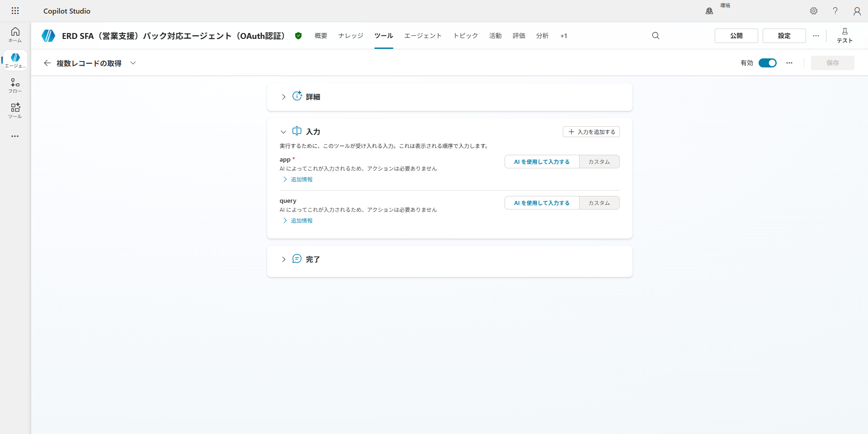868x434 pixels.
Task: Click the Copilot Studio title
Action: [x=67, y=11]
